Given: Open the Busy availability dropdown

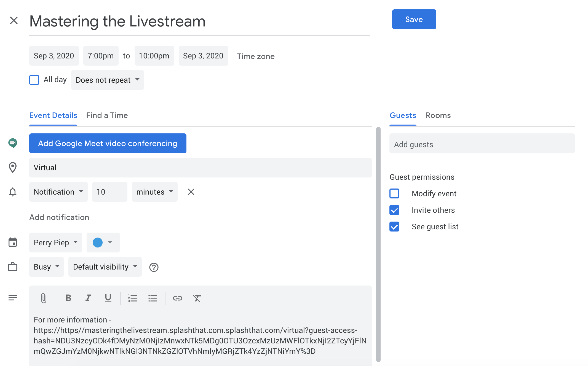Looking at the screenshot, I should pyautogui.click(x=47, y=267).
